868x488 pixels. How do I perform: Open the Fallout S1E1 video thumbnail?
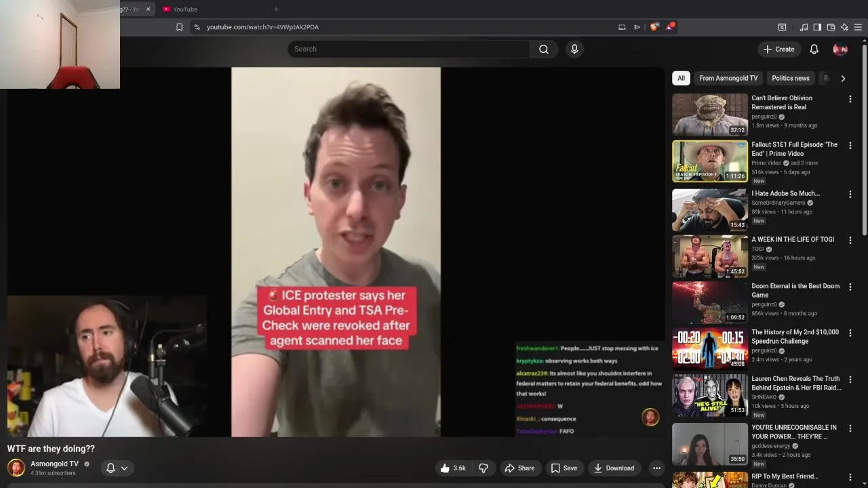[709, 161]
